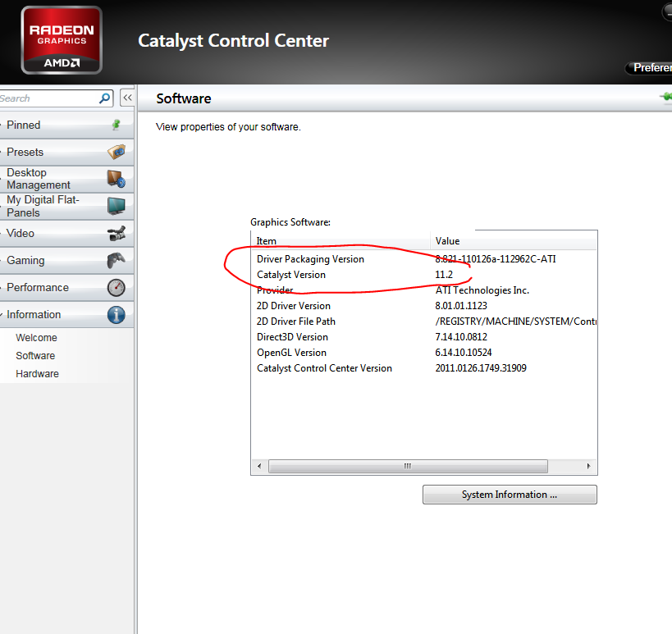Click the 8.821-110126a-112962C-ATI value
The height and width of the screenshot is (634, 672).
pos(496,259)
